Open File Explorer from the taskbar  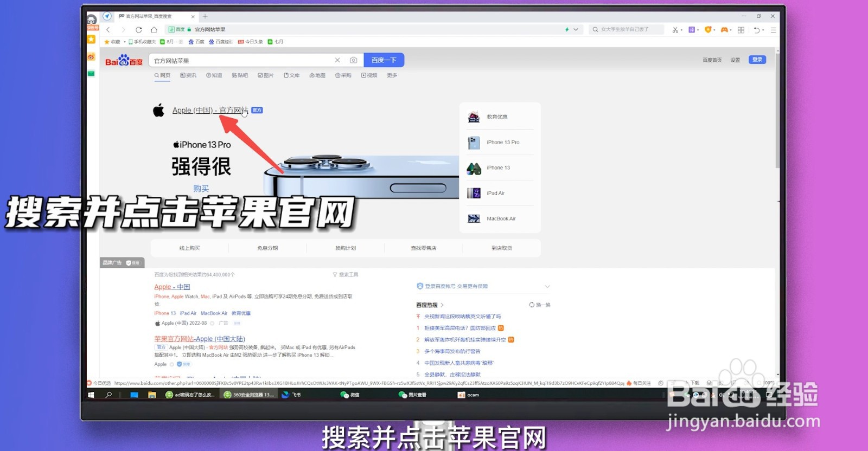152,395
